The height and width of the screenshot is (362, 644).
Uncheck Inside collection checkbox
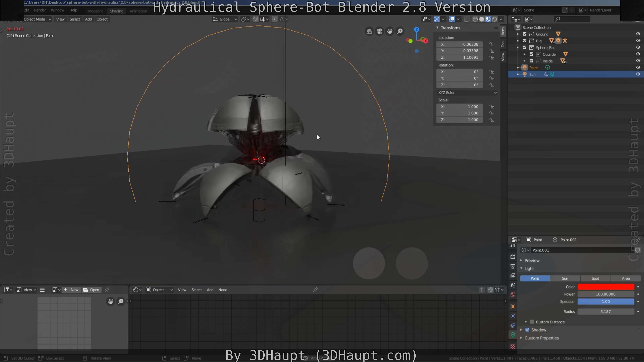[x=531, y=61]
